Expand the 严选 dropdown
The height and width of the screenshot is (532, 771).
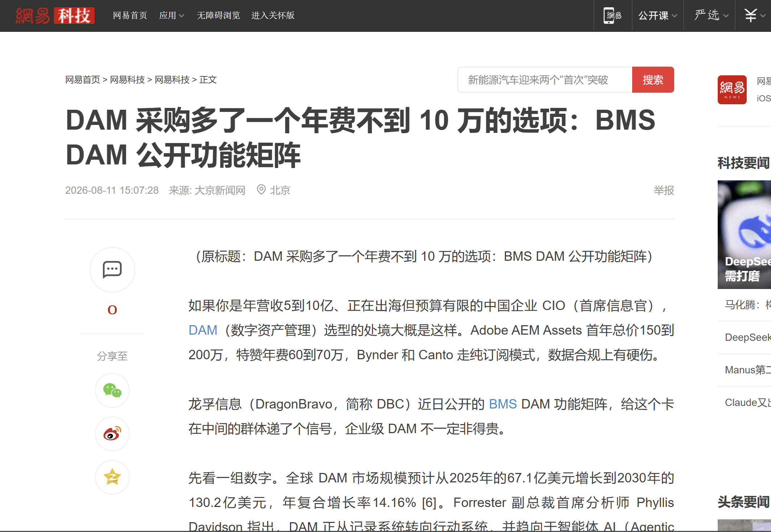pyautogui.click(x=711, y=16)
